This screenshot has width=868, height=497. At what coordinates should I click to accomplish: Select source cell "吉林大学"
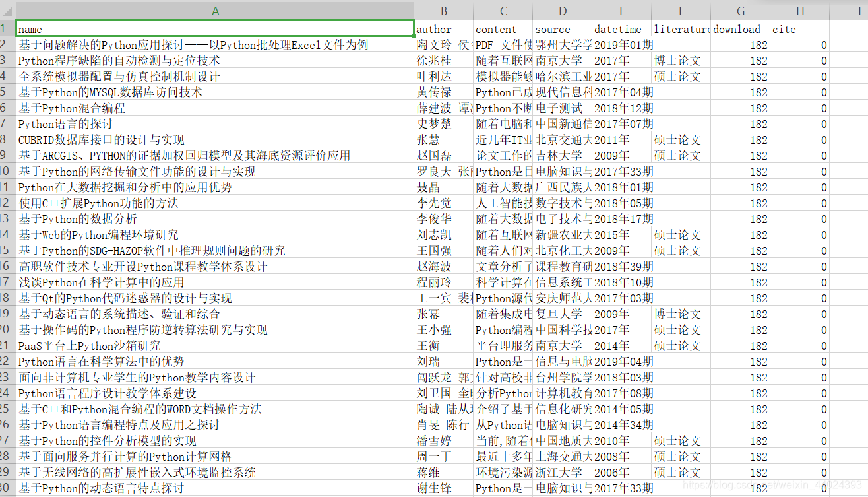click(x=563, y=156)
